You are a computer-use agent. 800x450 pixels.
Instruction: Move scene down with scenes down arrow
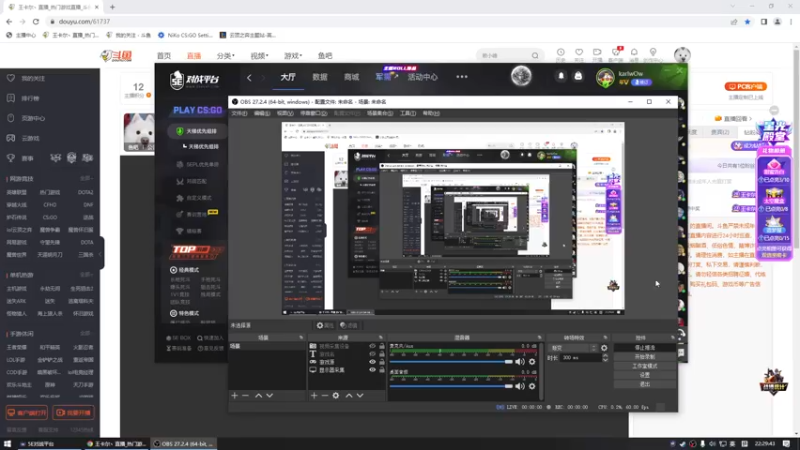coord(269,395)
